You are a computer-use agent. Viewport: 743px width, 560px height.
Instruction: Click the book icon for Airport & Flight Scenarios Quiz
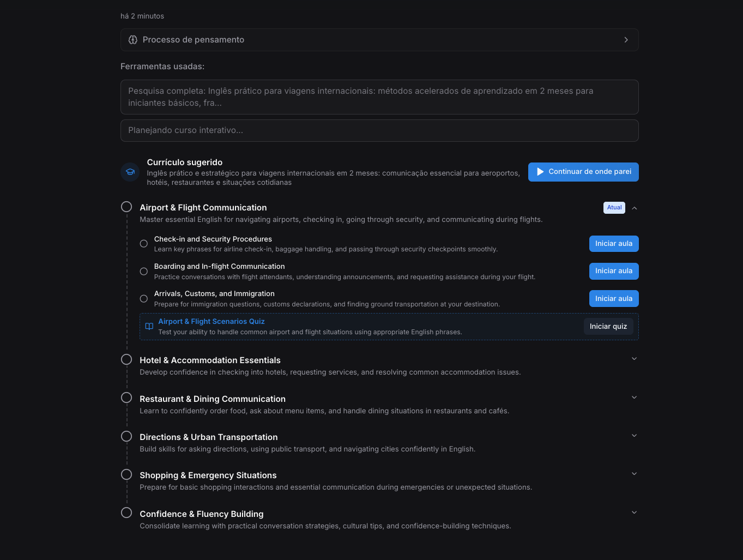coord(149,326)
